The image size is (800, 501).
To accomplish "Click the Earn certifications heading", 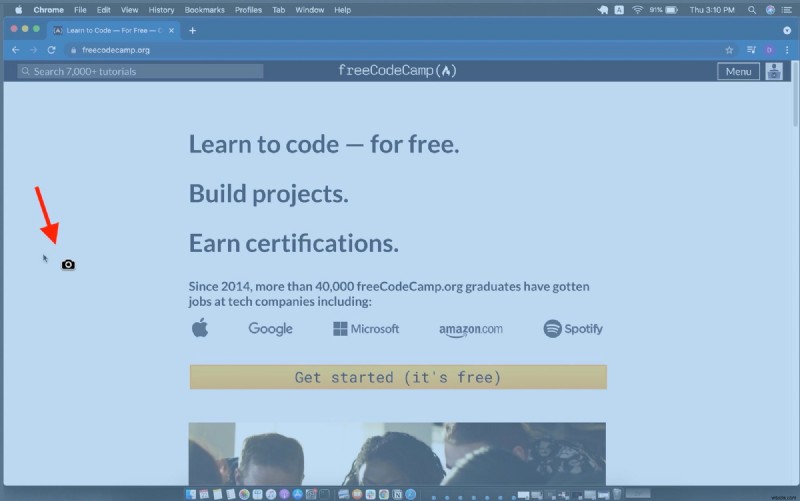I will pos(293,243).
